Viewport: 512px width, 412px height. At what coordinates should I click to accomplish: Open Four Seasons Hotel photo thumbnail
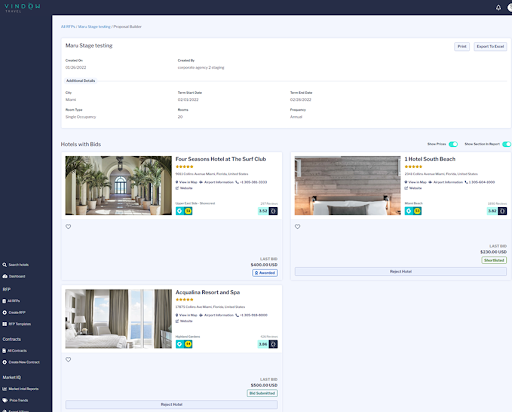click(x=118, y=185)
